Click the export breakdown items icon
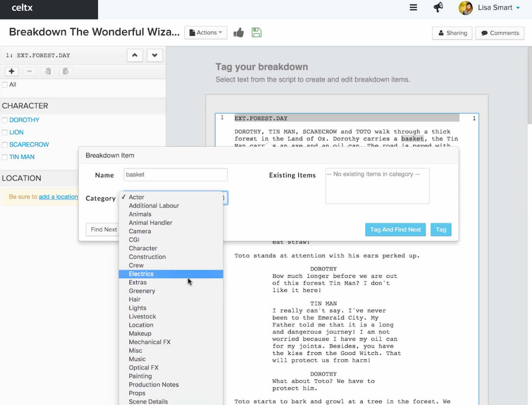 click(x=65, y=71)
